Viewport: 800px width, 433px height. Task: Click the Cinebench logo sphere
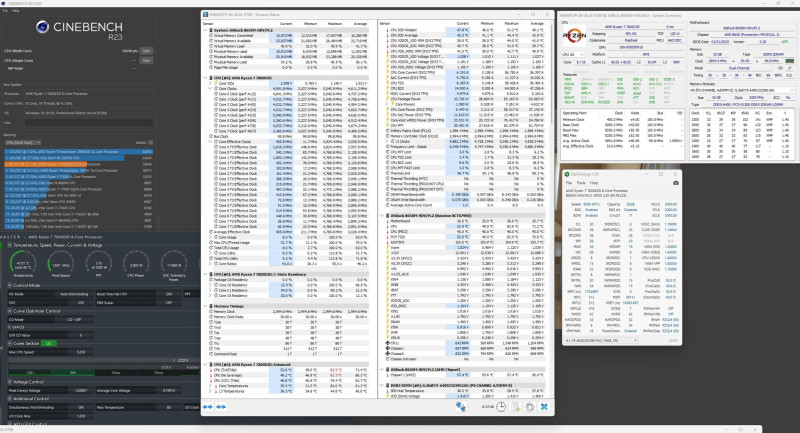pyautogui.click(x=42, y=27)
